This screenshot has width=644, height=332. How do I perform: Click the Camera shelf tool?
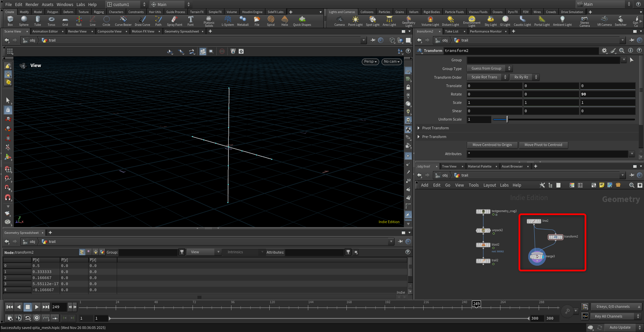(x=339, y=20)
